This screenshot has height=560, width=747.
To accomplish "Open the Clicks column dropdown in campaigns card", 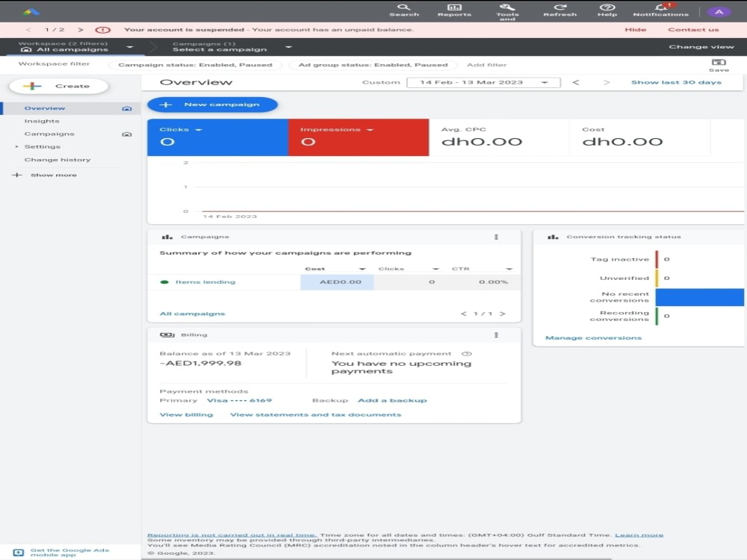I will [x=436, y=269].
